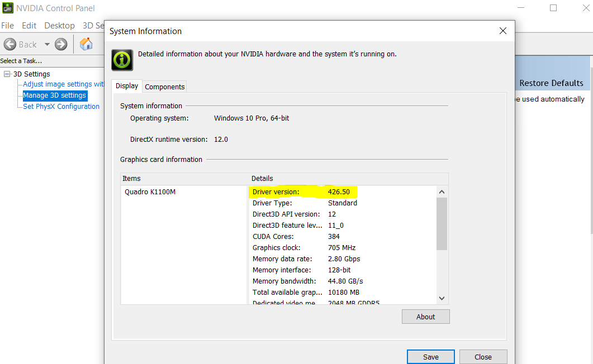Click the Close button in dialog

(483, 357)
